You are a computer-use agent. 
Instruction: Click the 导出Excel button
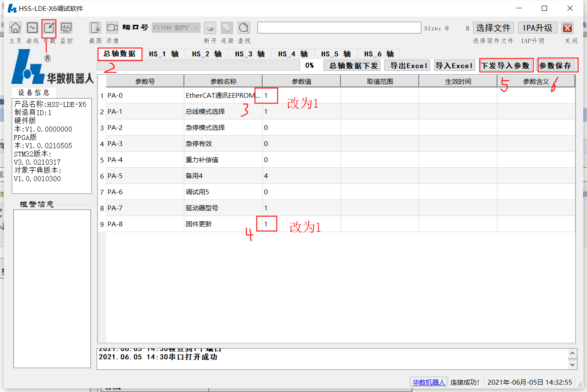408,66
